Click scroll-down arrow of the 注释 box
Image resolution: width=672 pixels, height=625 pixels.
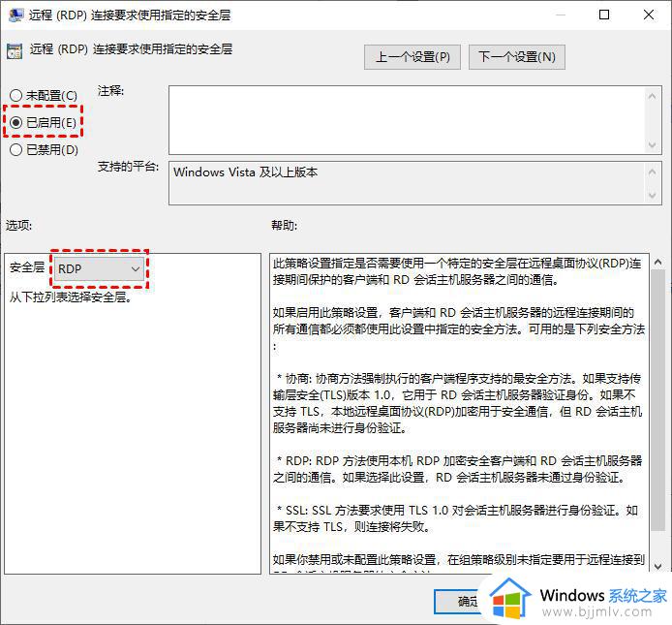click(652, 145)
